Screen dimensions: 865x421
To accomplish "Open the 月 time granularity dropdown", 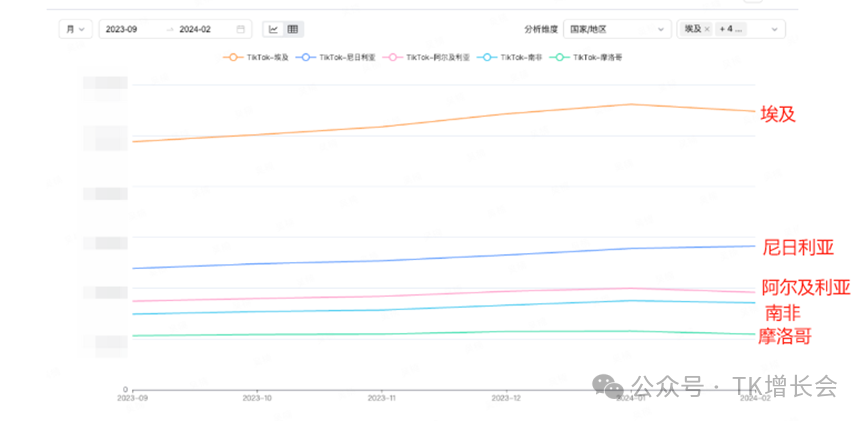I will point(75,30).
